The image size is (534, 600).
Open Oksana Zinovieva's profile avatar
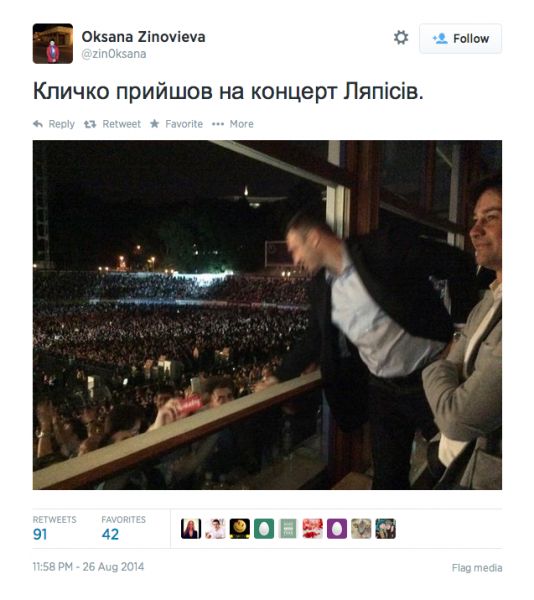[53, 43]
